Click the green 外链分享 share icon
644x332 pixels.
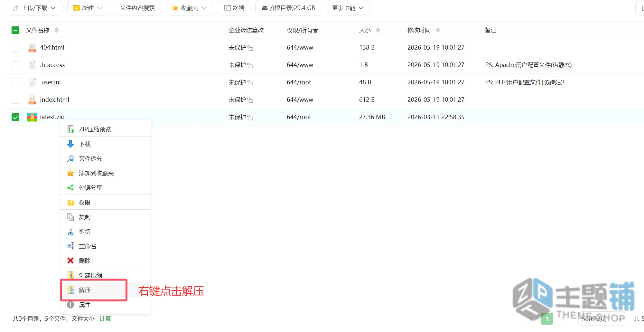click(x=70, y=187)
